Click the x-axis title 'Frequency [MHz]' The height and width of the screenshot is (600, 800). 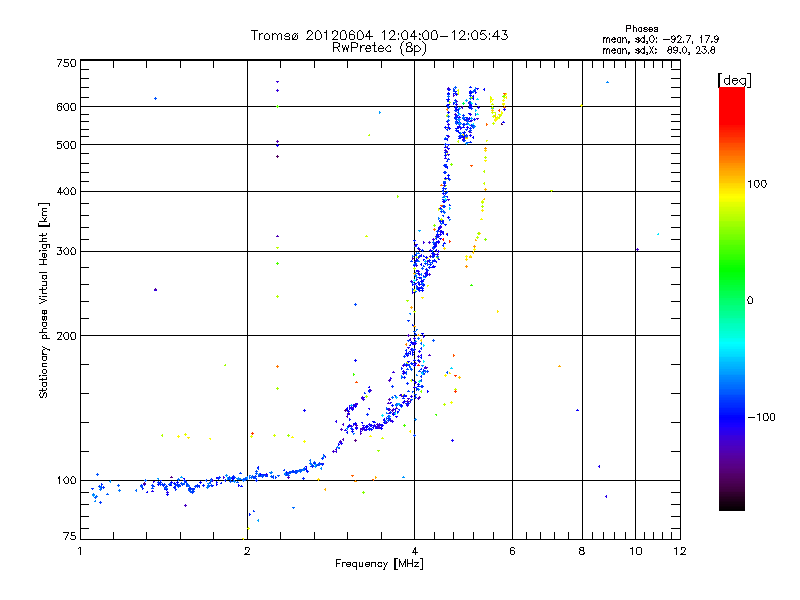pyautogui.click(x=379, y=564)
